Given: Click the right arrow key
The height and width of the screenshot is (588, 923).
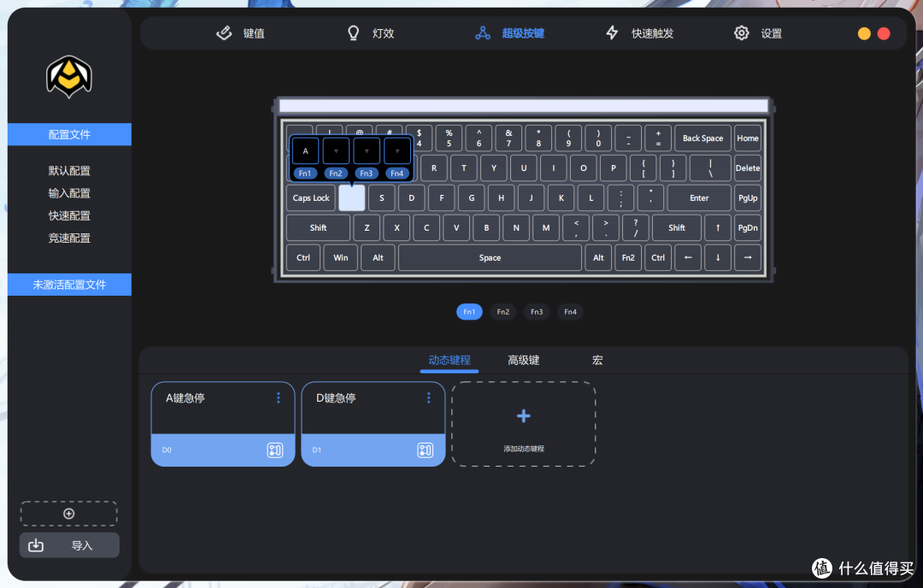Looking at the screenshot, I should click(747, 257).
